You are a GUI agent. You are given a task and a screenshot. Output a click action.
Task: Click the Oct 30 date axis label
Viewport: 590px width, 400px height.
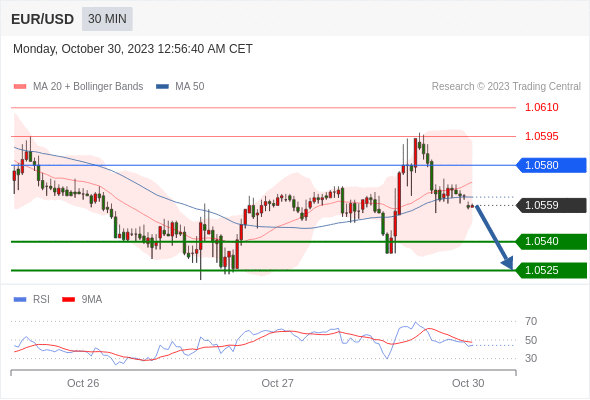468,383
